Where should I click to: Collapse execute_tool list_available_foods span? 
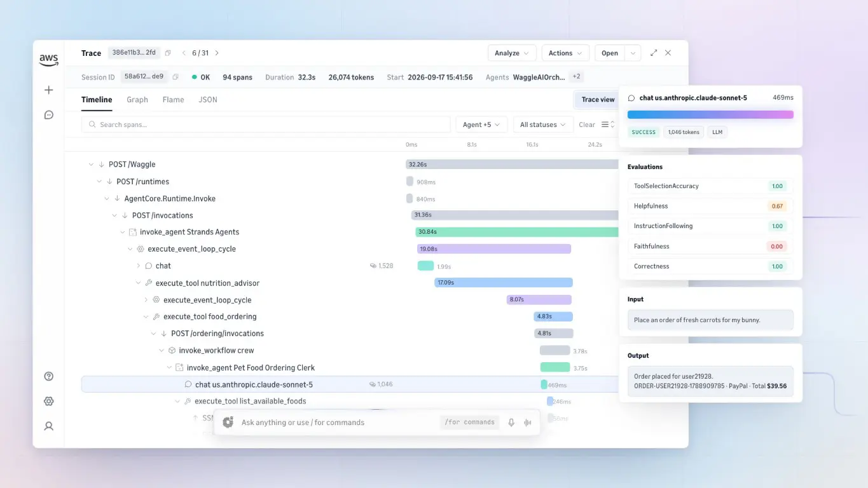[x=177, y=402]
